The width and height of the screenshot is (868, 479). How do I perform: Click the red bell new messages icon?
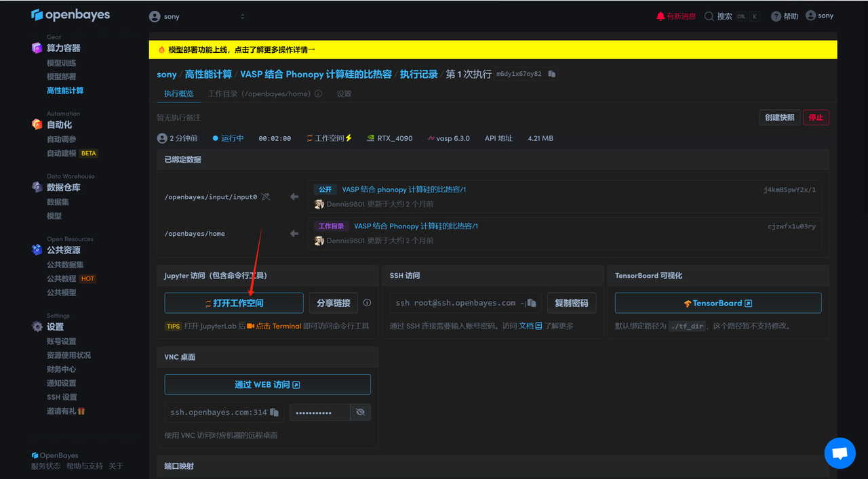pyautogui.click(x=660, y=16)
